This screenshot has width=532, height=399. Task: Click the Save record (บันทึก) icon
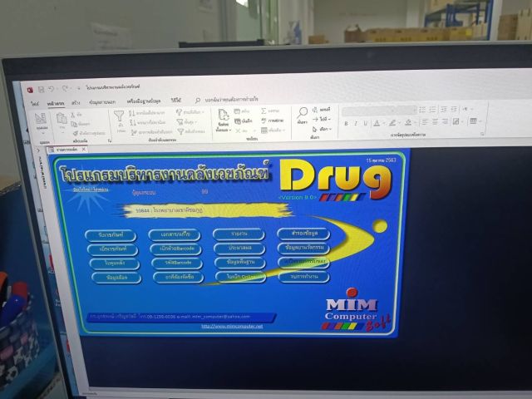tap(238, 121)
